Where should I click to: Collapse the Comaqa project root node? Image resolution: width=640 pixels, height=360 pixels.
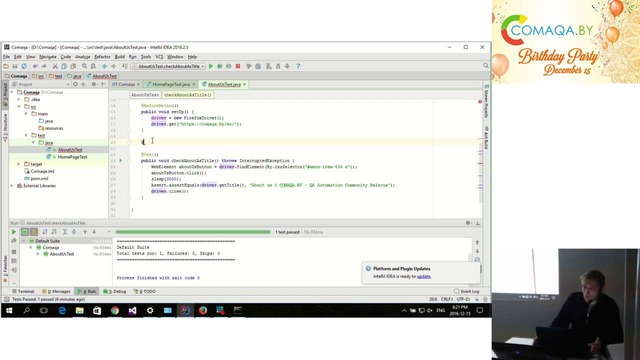[12, 92]
